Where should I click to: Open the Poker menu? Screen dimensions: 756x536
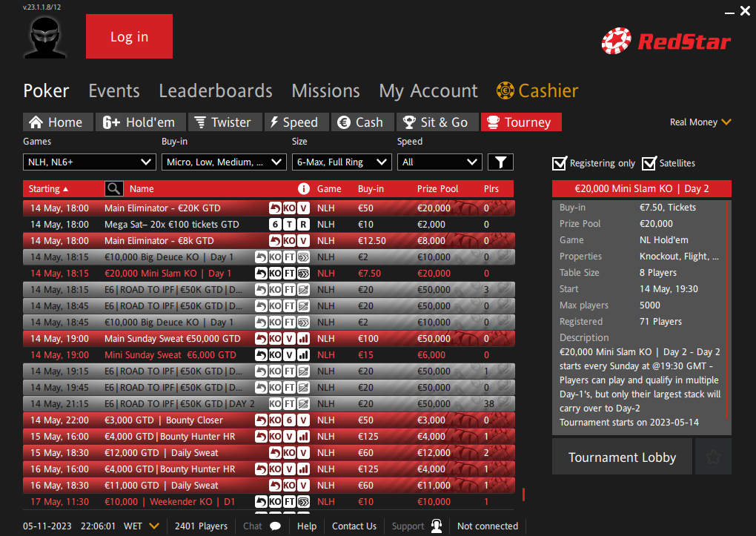(x=46, y=90)
